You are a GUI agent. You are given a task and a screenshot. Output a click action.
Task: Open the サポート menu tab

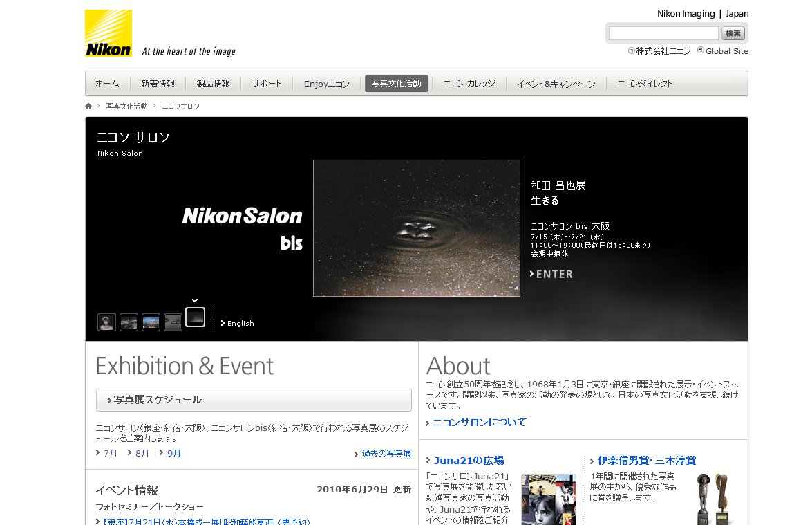(267, 84)
